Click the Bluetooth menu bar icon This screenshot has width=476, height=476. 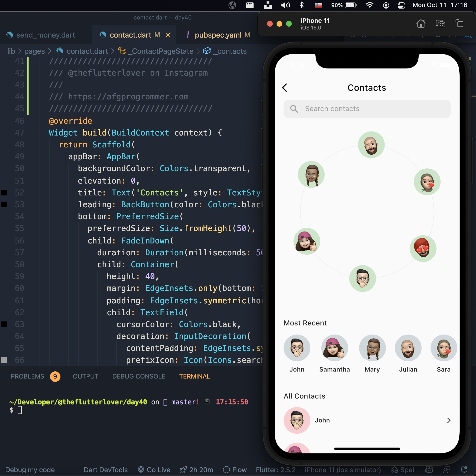pyautogui.click(x=301, y=5)
